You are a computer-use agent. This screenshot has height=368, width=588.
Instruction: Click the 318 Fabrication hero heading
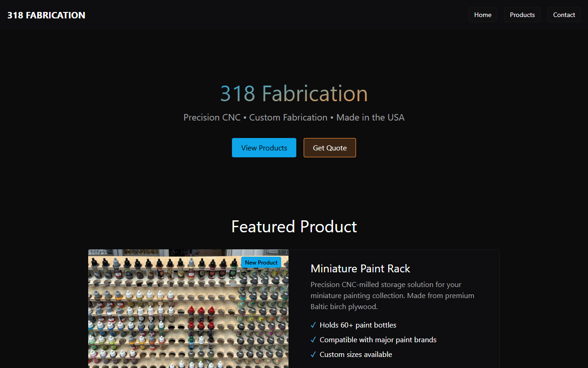click(294, 93)
